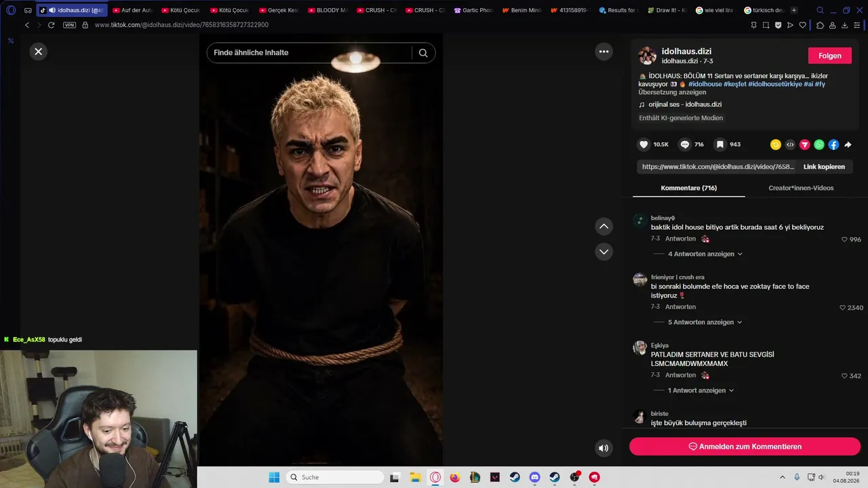Go back with the browser back arrow

point(27,25)
